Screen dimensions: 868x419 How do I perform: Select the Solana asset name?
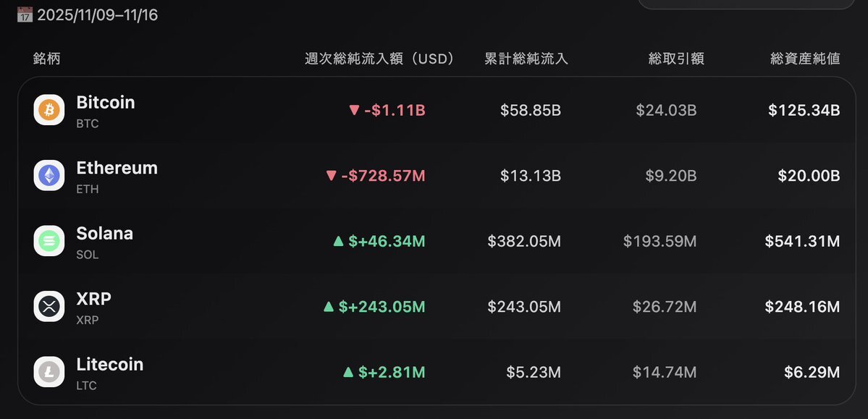(x=105, y=234)
